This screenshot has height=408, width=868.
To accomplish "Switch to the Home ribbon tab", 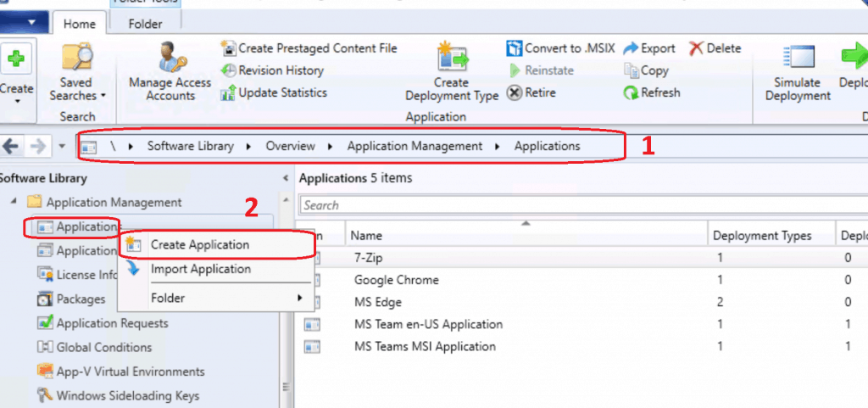I will click(x=79, y=24).
